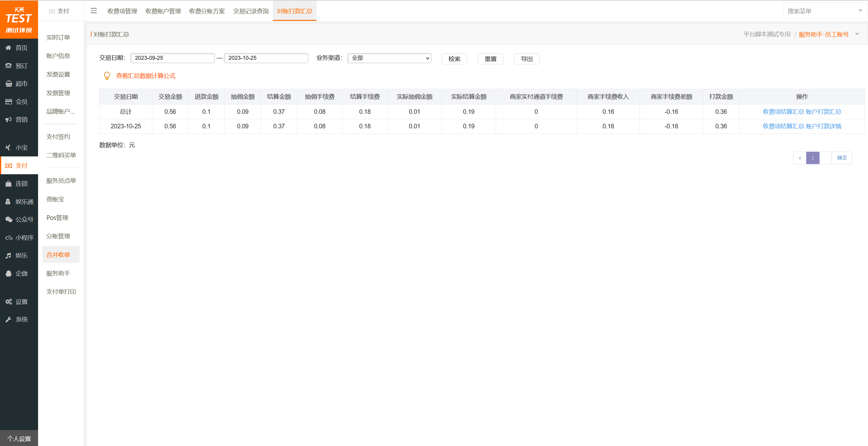Open 账户信息 in the submenu

[x=58, y=56]
